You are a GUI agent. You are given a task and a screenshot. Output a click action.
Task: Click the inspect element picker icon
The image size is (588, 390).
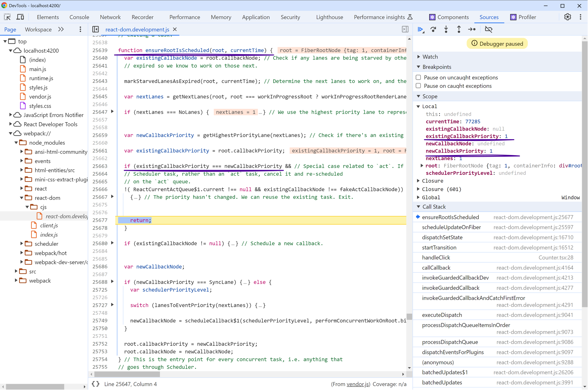(x=7, y=17)
